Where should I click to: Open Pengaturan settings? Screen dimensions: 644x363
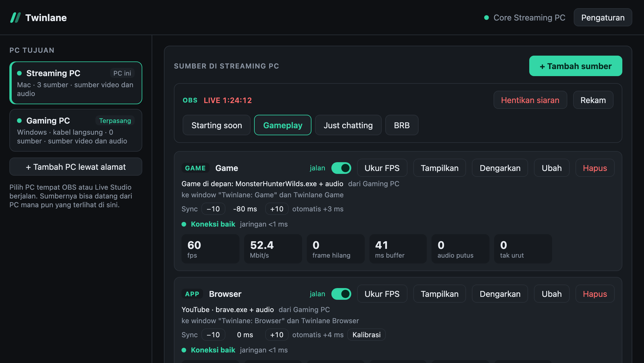603,18
